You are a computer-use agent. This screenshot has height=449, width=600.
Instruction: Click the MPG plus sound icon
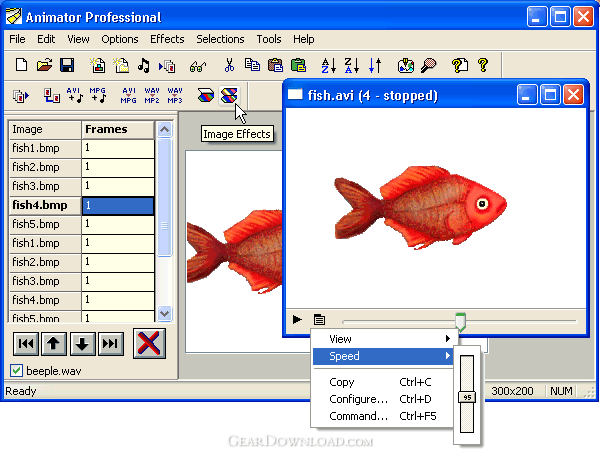(98, 95)
